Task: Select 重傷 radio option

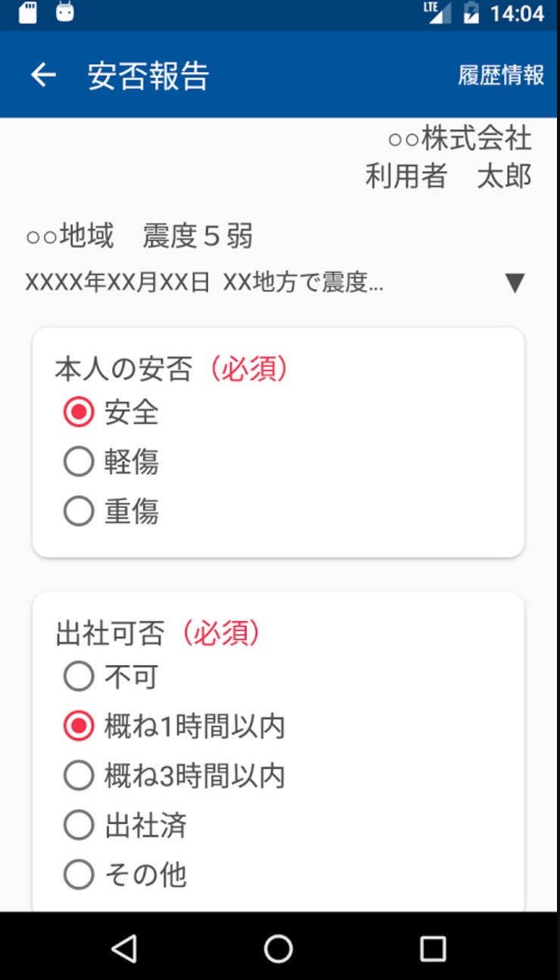Action: tap(79, 512)
